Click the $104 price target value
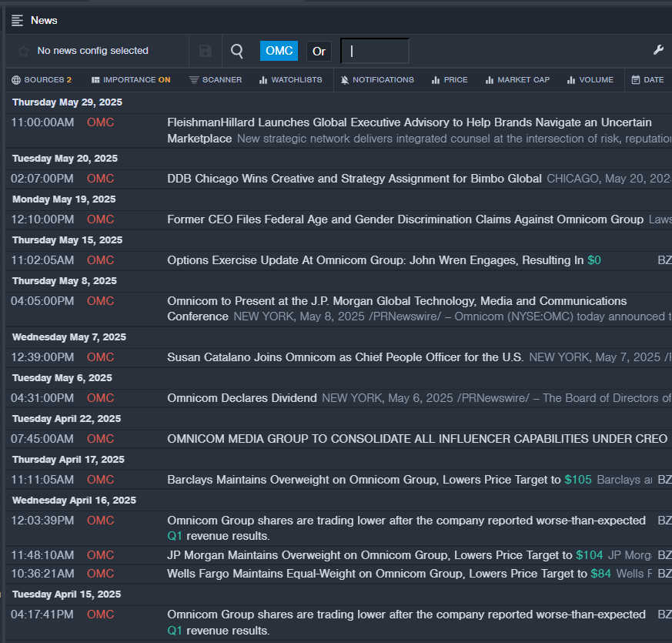Screen dimensions: 672x643 [x=590, y=555]
